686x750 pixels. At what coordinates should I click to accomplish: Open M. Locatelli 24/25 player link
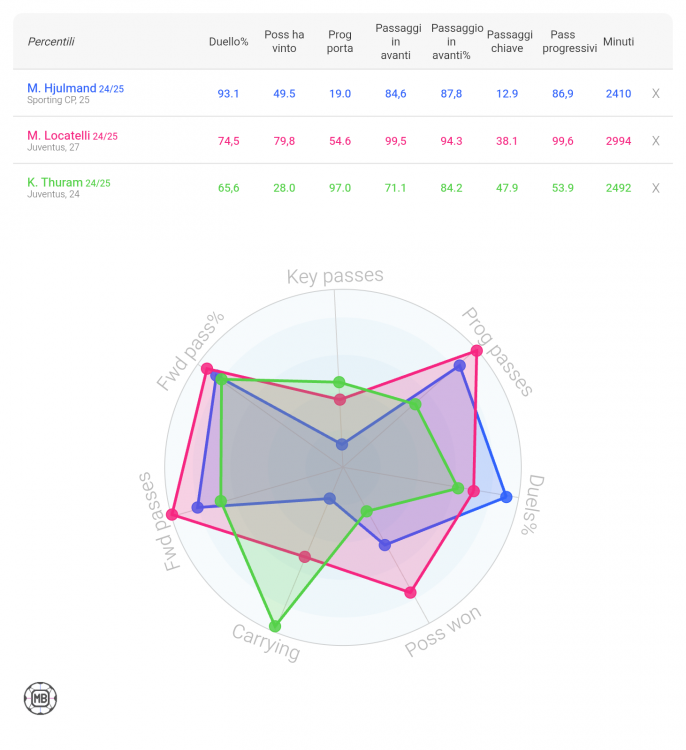click(x=72, y=136)
